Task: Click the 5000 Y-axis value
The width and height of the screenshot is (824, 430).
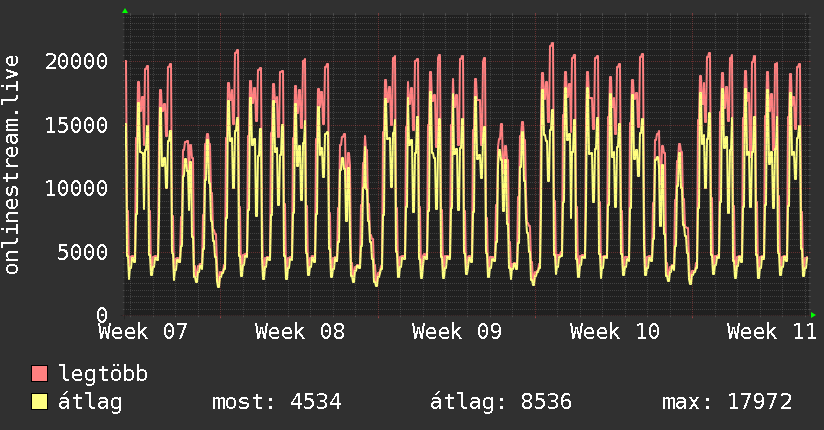Action: point(83,252)
